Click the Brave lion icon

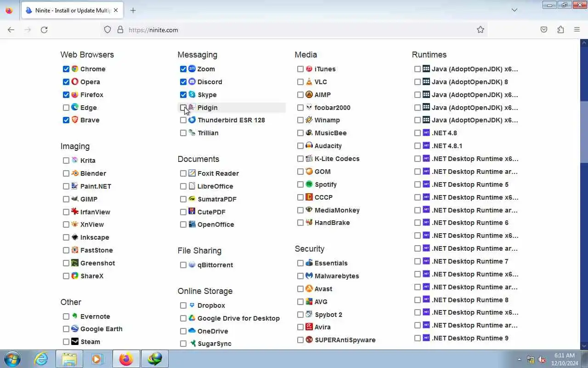click(x=75, y=120)
